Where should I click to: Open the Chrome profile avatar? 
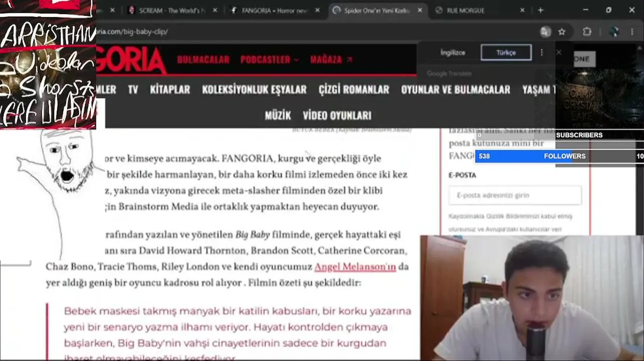coord(614,32)
